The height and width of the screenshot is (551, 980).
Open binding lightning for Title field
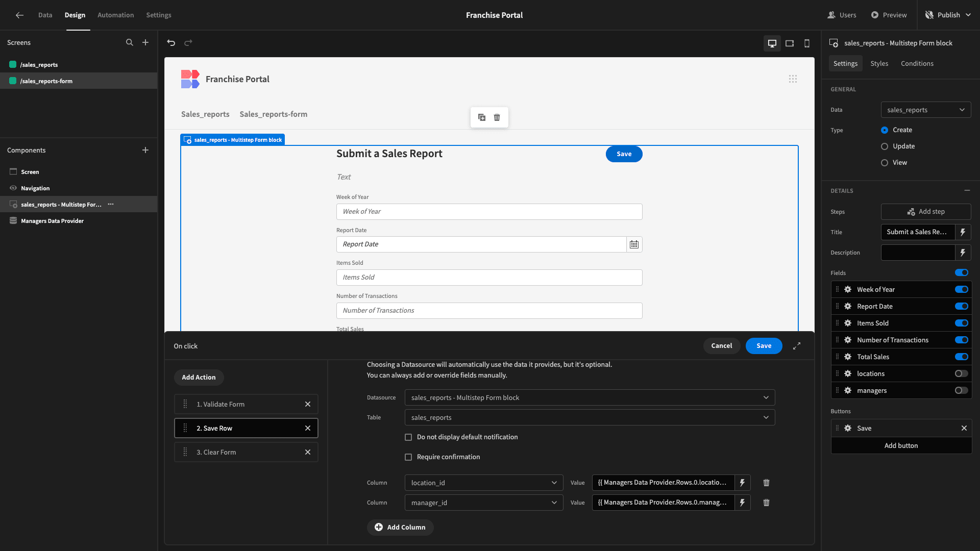coord(963,232)
